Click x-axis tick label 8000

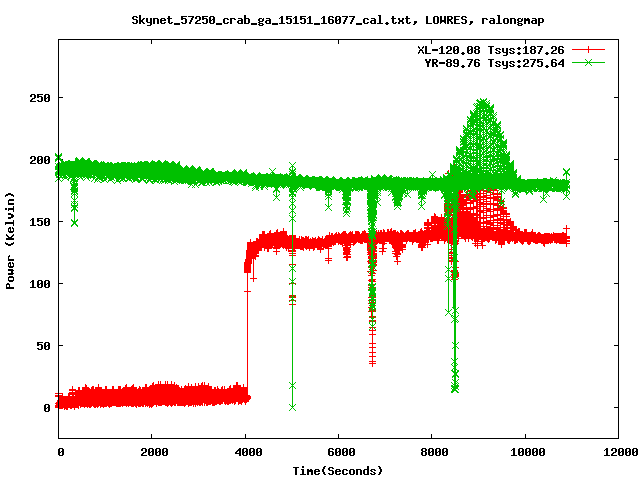434,452
